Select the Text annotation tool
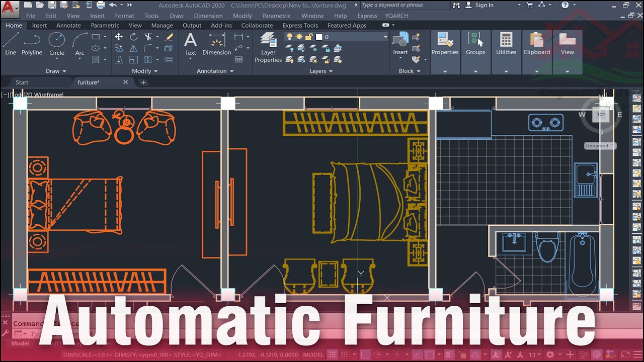The height and width of the screenshot is (362, 644). click(x=191, y=44)
